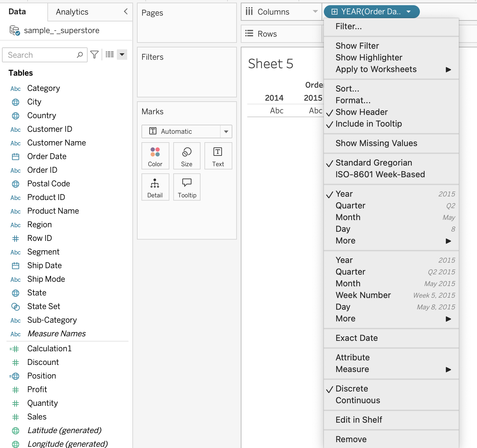Click the data source icon for sample_-_superstore

[x=15, y=31]
